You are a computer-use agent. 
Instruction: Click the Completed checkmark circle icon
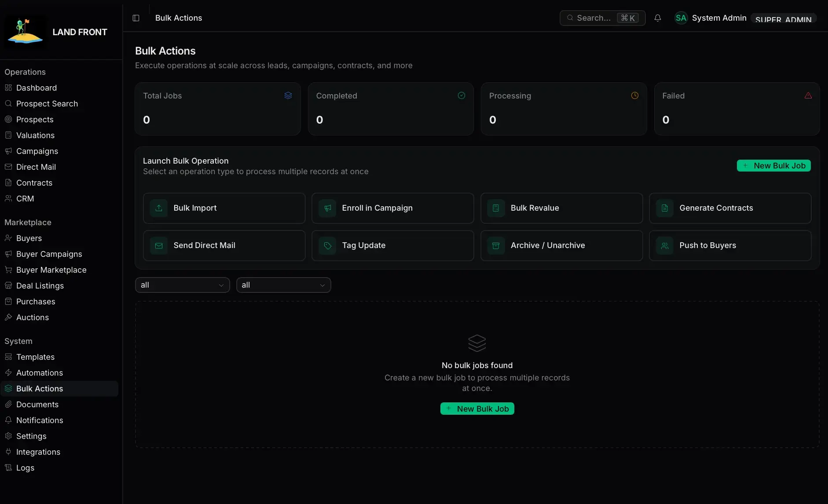tap(462, 95)
